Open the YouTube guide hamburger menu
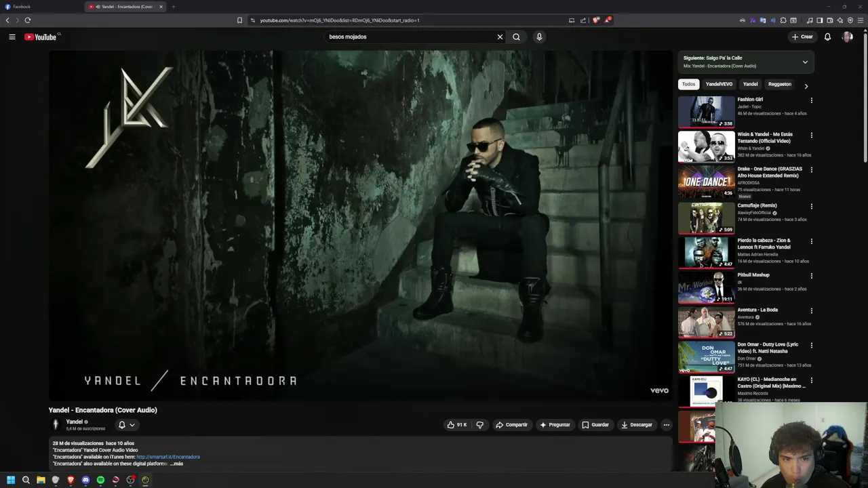The height and width of the screenshot is (488, 868). 12,37
